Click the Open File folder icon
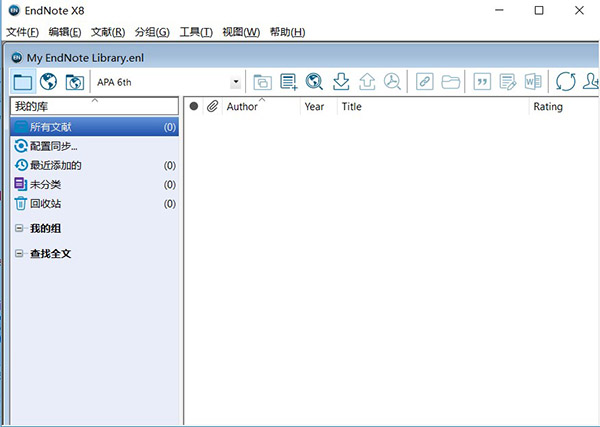This screenshot has height=427, width=600. pos(450,82)
